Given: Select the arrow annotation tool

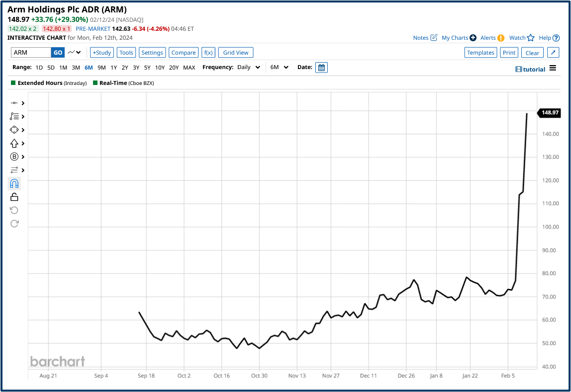Looking at the screenshot, I should 14,143.
